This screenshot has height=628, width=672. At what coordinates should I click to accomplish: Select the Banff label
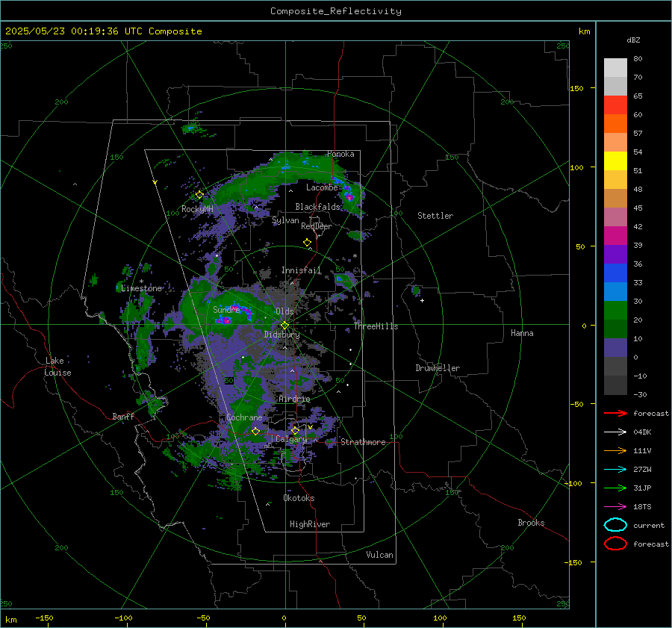(123, 416)
